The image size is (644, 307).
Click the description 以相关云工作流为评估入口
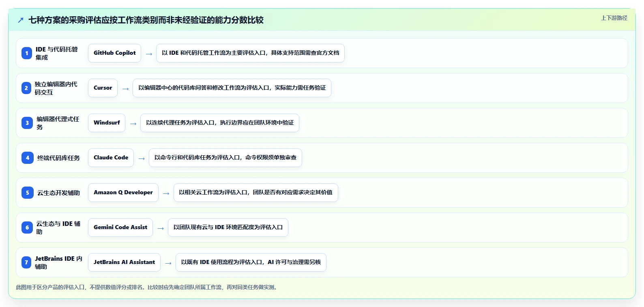tap(256, 193)
